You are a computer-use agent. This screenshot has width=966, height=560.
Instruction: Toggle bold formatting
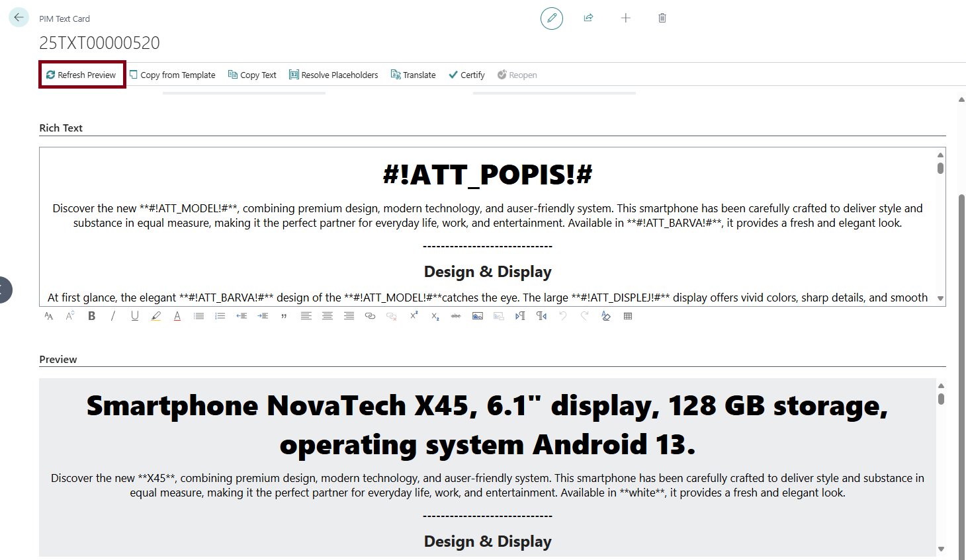[91, 315]
